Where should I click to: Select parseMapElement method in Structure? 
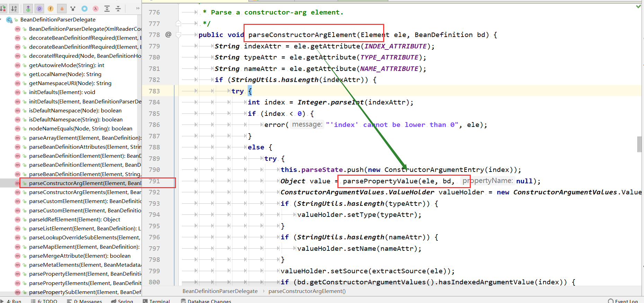[x=84, y=247]
